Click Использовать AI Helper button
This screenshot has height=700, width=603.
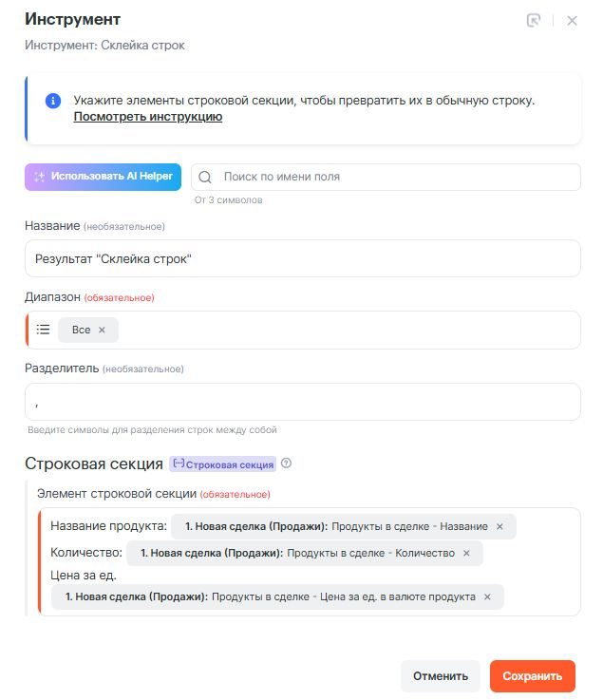[x=104, y=177]
